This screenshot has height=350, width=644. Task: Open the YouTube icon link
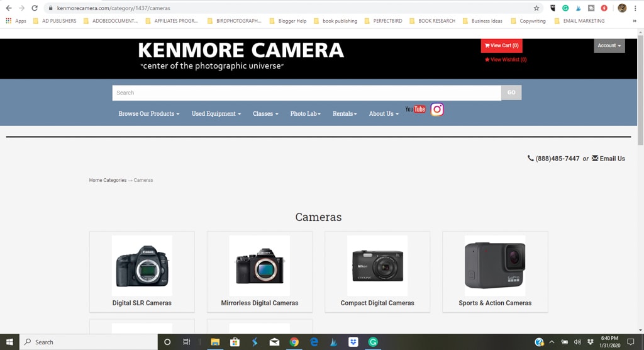point(415,109)
